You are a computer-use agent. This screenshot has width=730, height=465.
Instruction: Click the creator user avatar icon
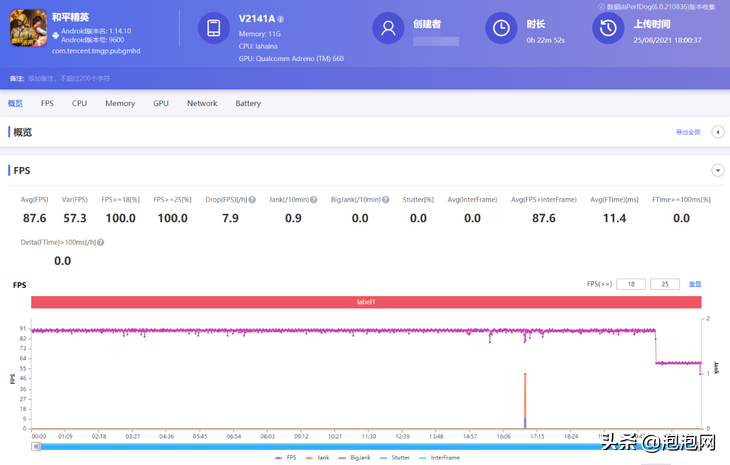coord(388,28)
